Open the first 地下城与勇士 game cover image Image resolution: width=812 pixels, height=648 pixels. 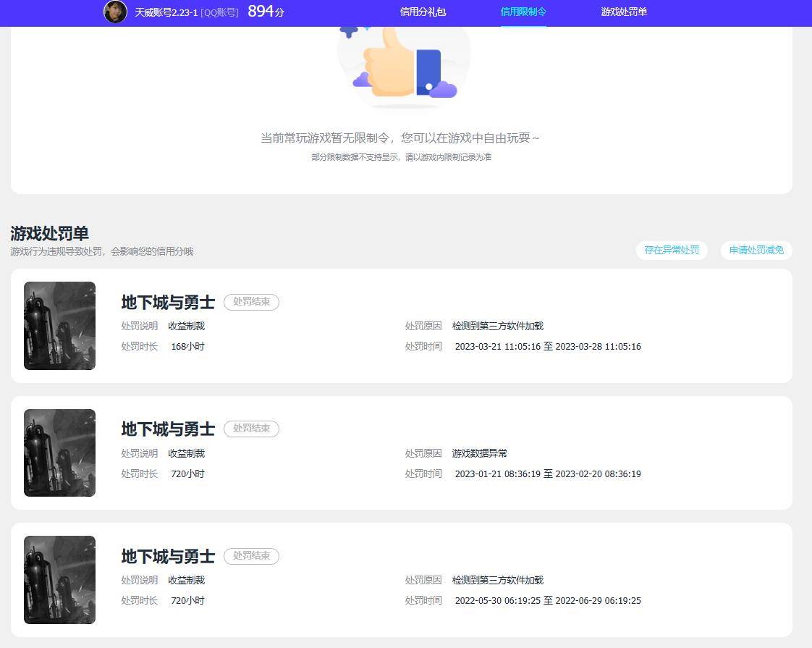(x=59, y=325)
